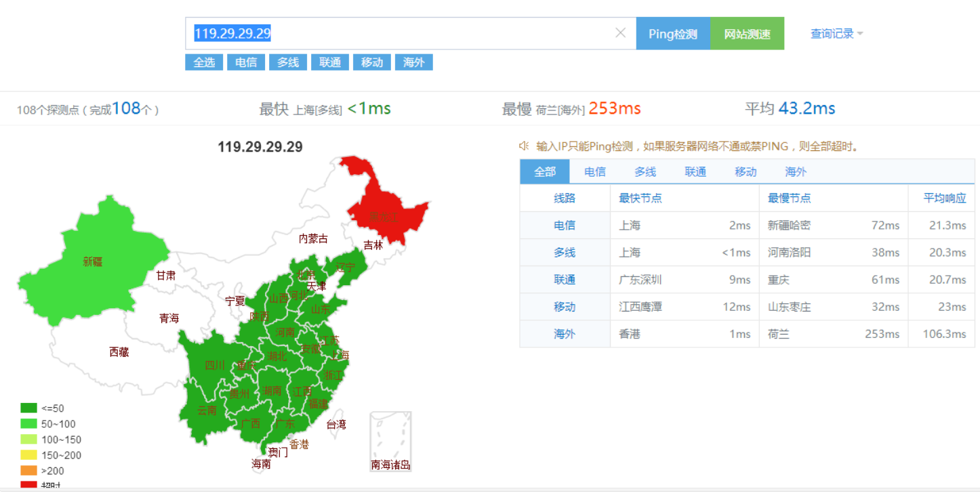Click the yellow 150~200 legend swatch
Screen dimensions: 980x493
coord(28,455)
